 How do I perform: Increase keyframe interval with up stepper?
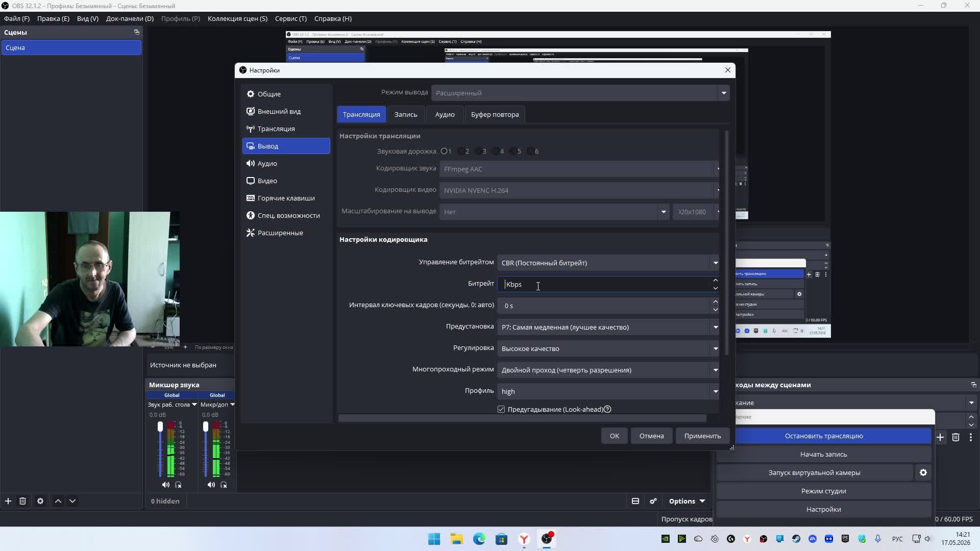pos(716,302)
